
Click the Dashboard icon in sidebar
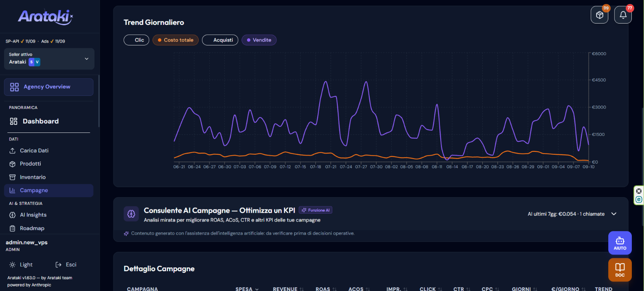(x=13, y=121)
